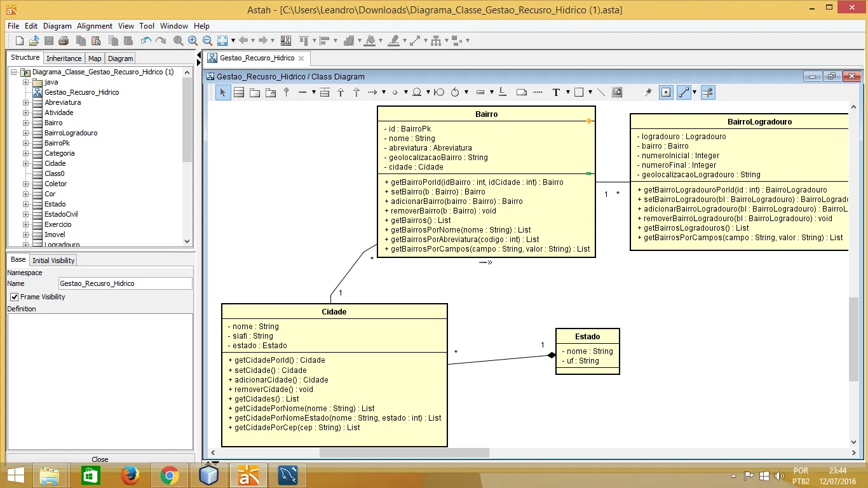The image size is (868, 488).
Task: Select the Text tool in diagram toolbar
Action: 556,93
